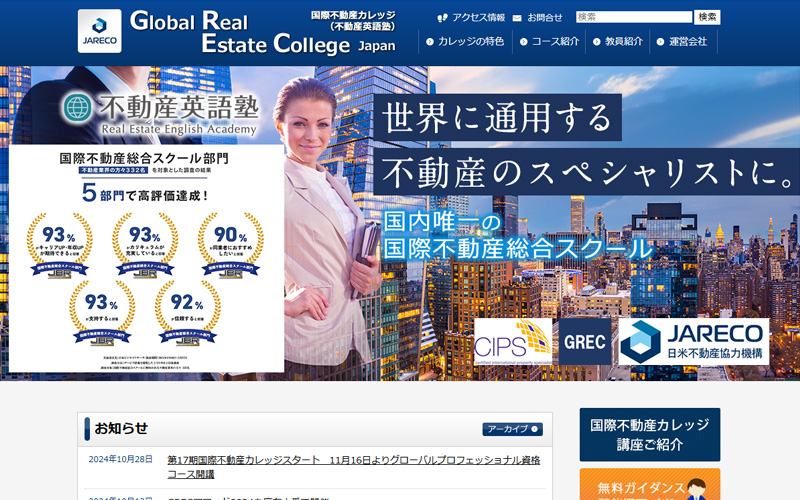Click the 92% laurel award badge
800x500 pixels.
pyautogui.click(x=187, y=313)
